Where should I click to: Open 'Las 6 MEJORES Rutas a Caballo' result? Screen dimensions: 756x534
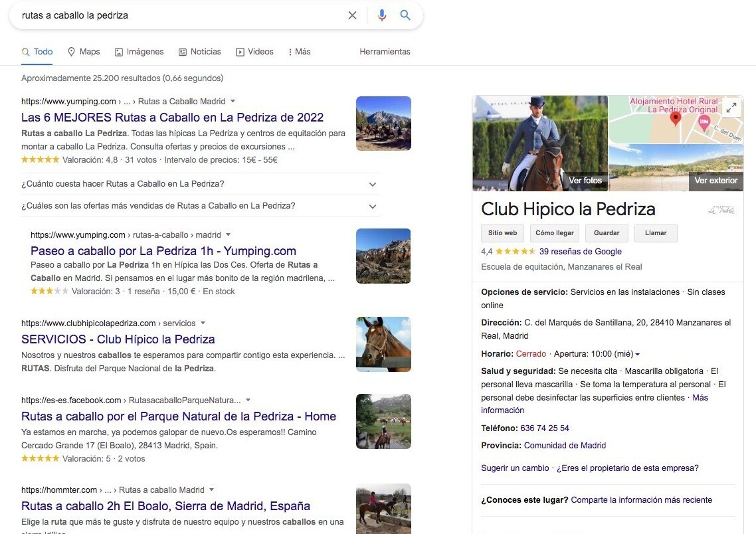click(172, 117)
